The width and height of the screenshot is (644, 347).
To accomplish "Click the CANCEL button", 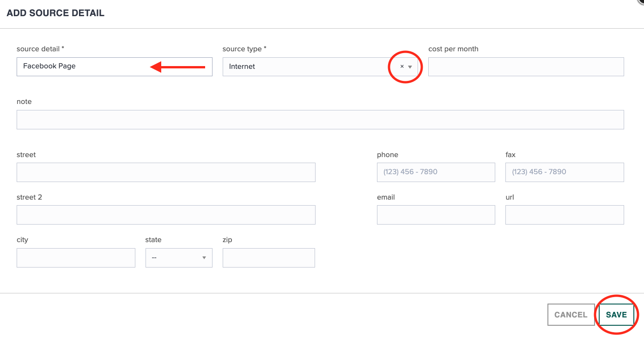I will click(571, 314).
